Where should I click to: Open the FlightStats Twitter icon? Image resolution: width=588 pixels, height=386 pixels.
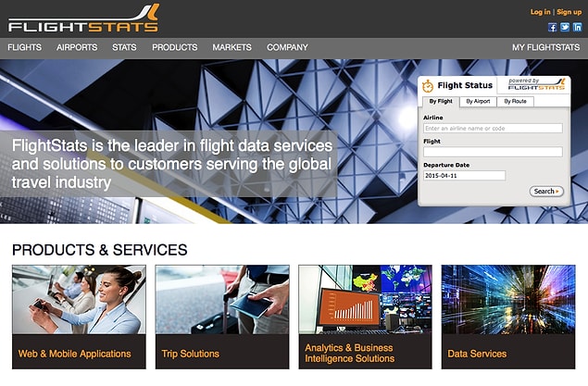(x=565, y=27)
